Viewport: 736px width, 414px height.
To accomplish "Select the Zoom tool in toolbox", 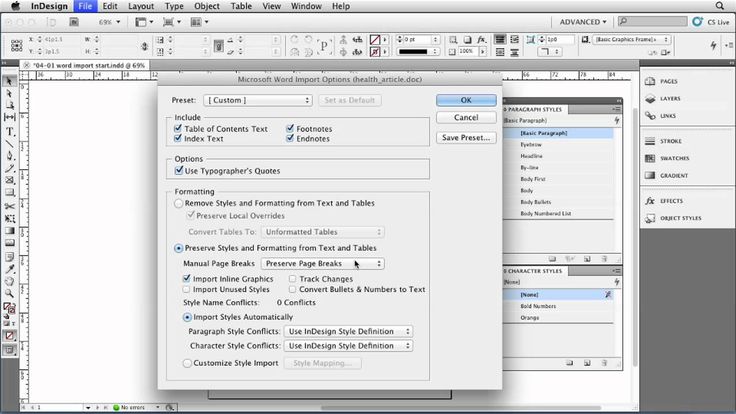I will click(x=9, y=293).
